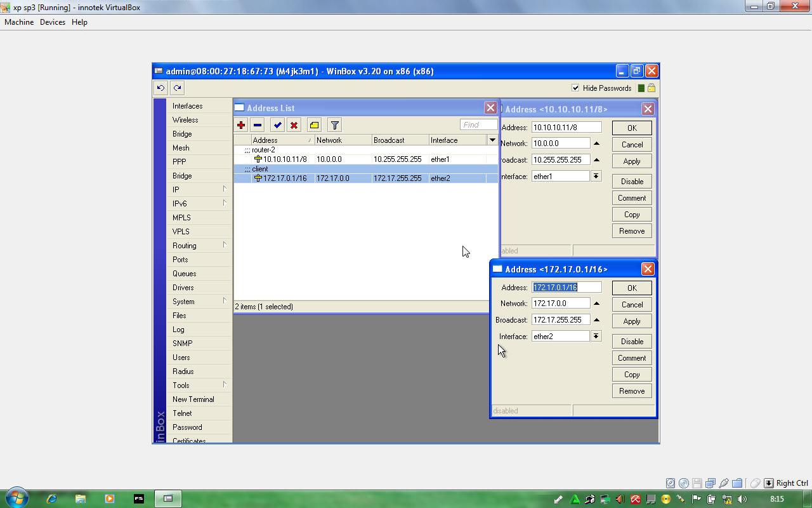Screen dimensions: 812x508
Task: Click the green status indicator near padlock
Action: click(x=641, y=88)
